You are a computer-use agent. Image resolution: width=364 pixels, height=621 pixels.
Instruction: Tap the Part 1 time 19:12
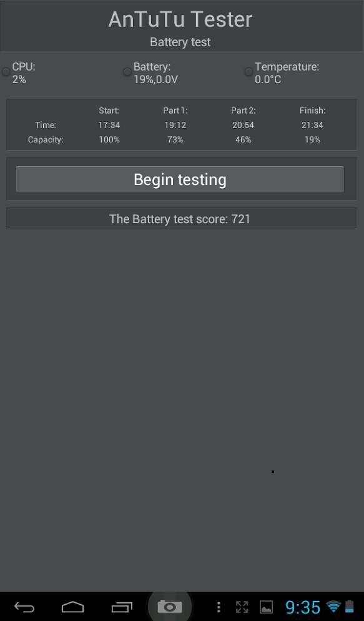click(175, 125)
